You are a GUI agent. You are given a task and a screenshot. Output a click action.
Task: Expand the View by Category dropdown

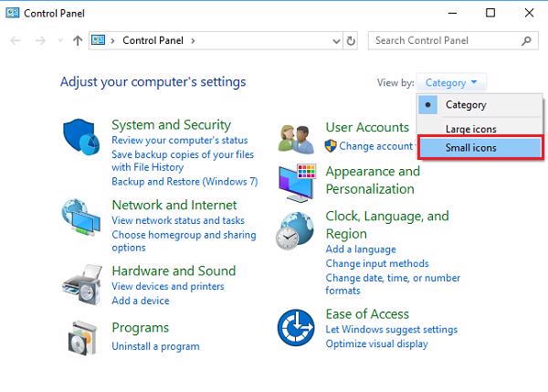452,82
